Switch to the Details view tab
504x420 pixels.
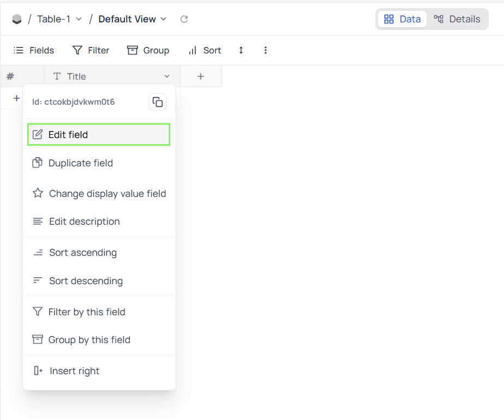tap(457, 19)
